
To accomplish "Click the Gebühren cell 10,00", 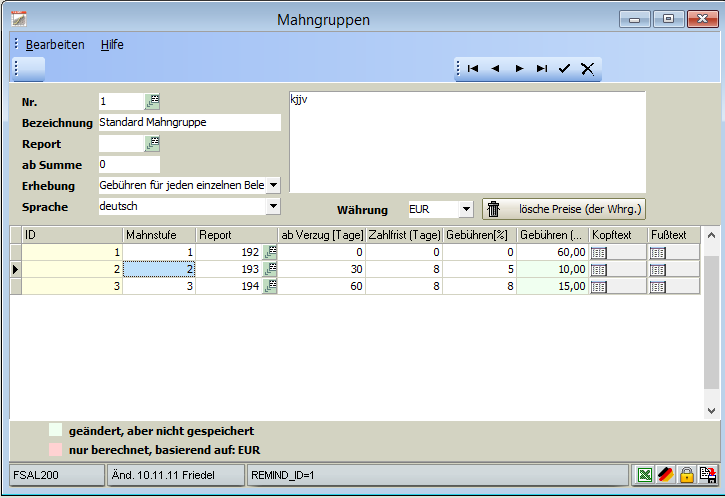I will click(x=552, y=269).
